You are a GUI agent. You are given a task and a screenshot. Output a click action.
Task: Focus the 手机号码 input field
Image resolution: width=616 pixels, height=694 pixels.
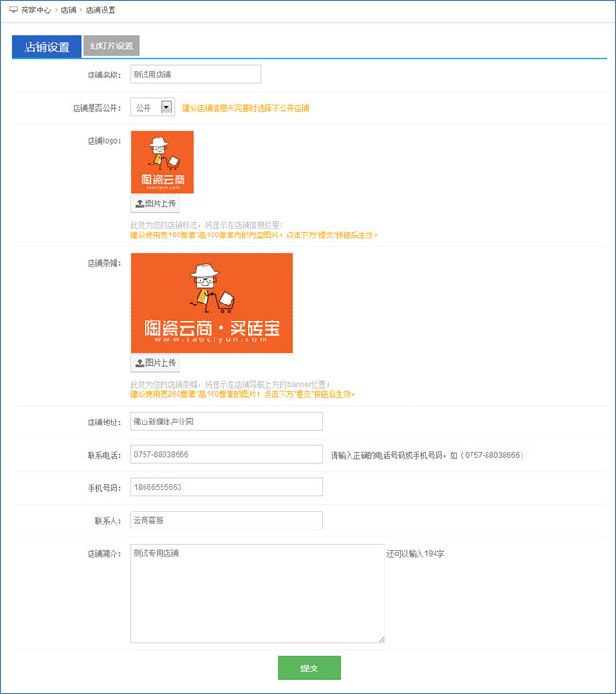pyautogui.click(x=227, y=487)
